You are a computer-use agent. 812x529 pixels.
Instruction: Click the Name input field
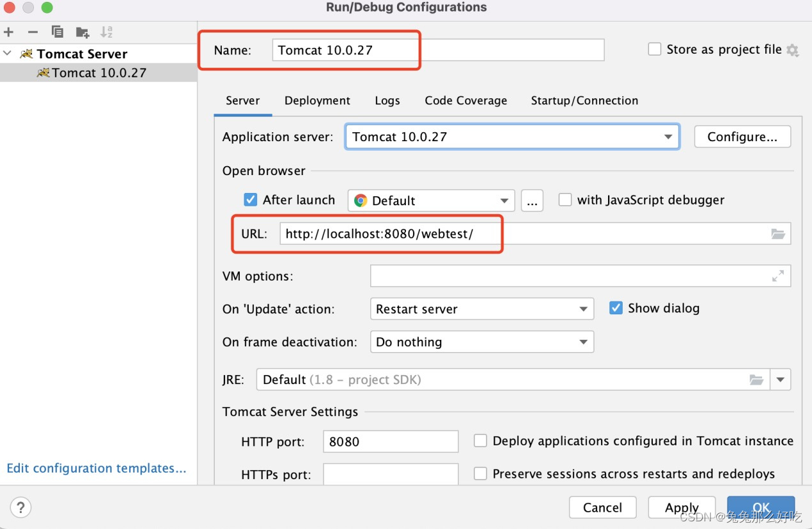click(x=438, y=50)
